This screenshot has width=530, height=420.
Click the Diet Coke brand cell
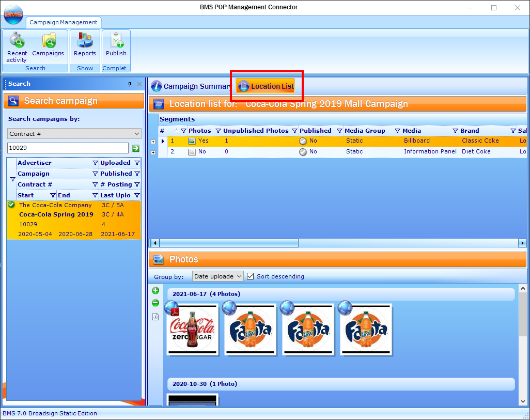476,151
